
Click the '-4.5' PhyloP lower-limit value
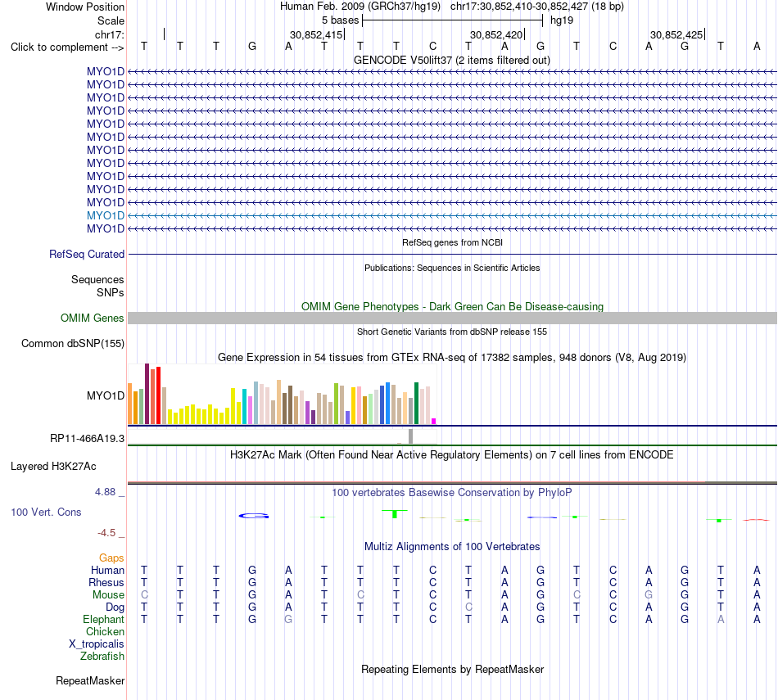[106, 533]
